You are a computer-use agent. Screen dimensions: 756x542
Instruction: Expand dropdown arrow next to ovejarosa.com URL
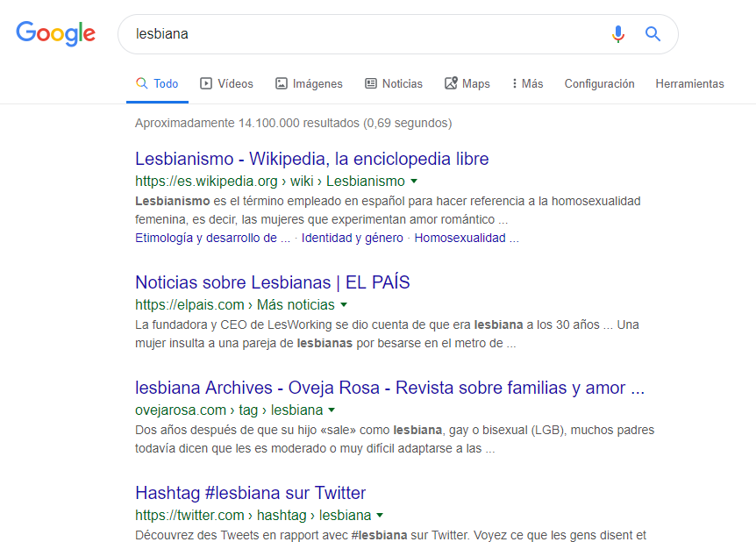[332, 410]
